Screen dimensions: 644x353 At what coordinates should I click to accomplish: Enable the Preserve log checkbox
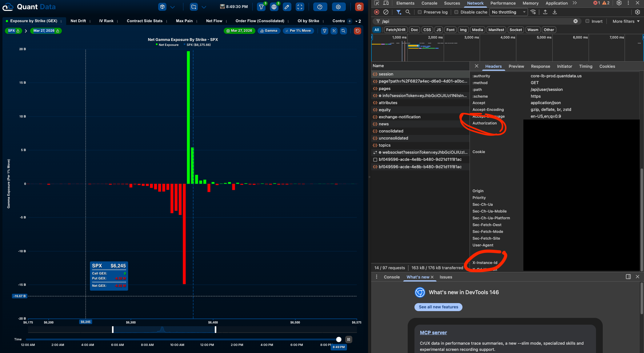click(420, 12)
